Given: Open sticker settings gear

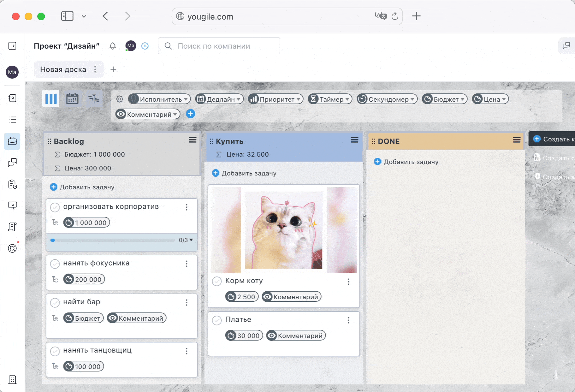Looking at the screenshot, I should [x=120, y=99].
